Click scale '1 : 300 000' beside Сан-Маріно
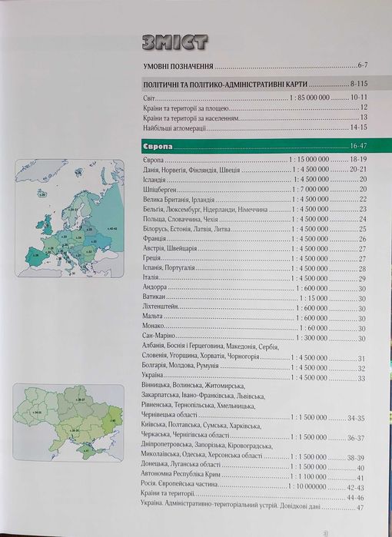The width and height of the screenshot is (392, 537). [x=312, y=338]
